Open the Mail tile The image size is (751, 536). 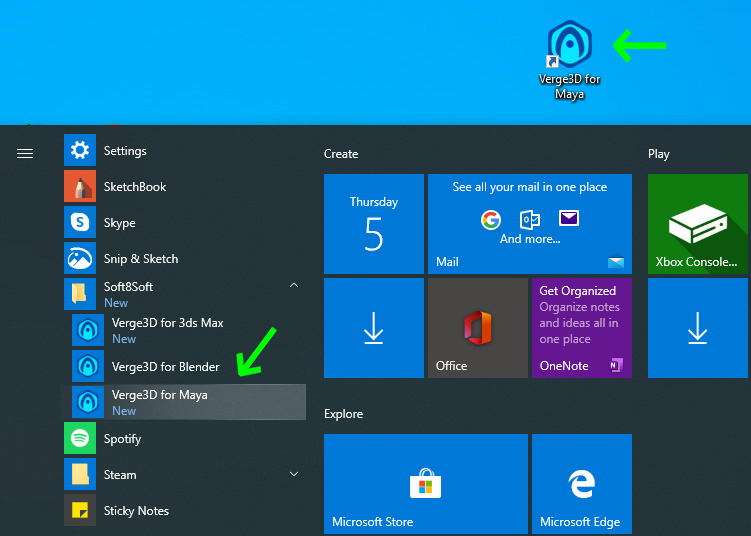pyautogui.click(x=530, y=224)
